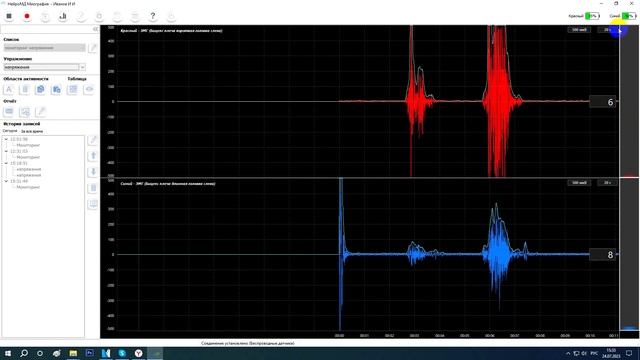
Task: Click the auto-detect activity areas 'A' icon
Action: tap(9, 89)
